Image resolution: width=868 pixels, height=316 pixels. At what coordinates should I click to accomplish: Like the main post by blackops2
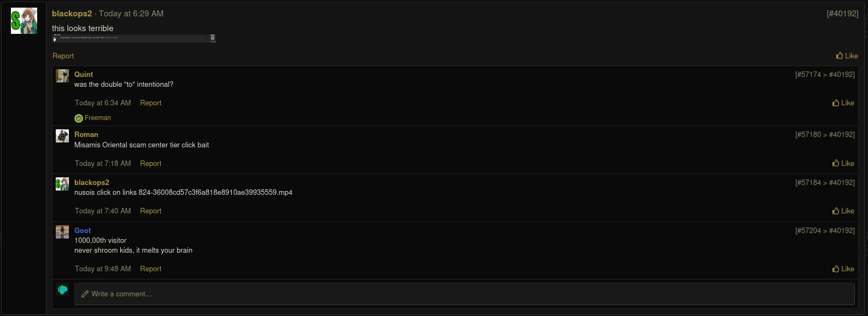pyautogui.click(x=847, y=56)
